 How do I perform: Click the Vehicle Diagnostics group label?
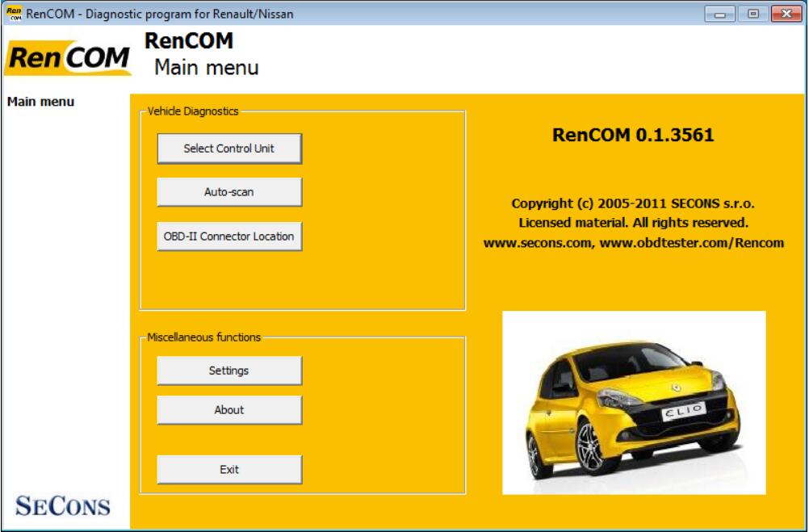pos(193,111)
